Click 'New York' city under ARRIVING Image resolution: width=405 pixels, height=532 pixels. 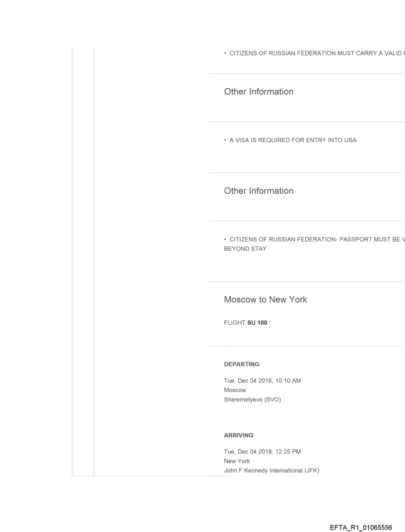coord(237,461)
